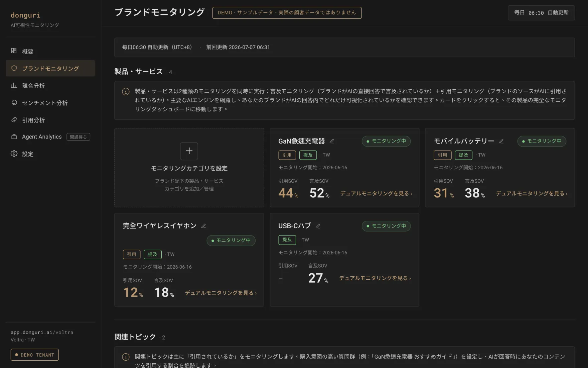Screen dimensions: 588x368
Task: Click モニタリング中 status on 完全ワイヤレスイヤホン
Action: [231, 241]
